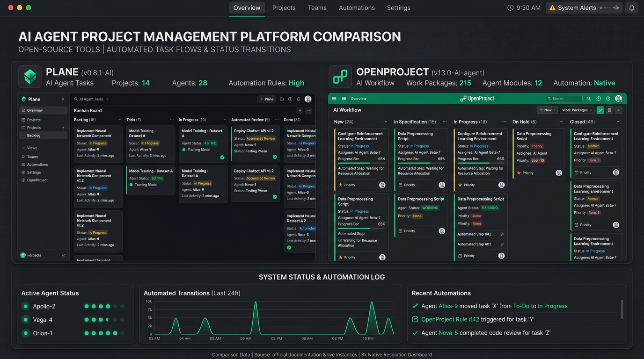The image size is (644, 359).
Task: Follow the Atlas-9 link in Recent Automations
Action: click(448, 306)
